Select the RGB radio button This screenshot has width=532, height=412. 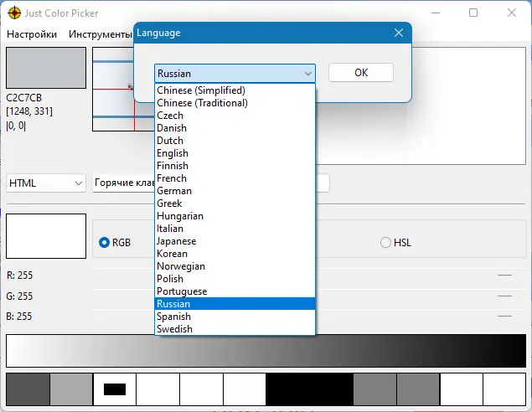[104, 243]
